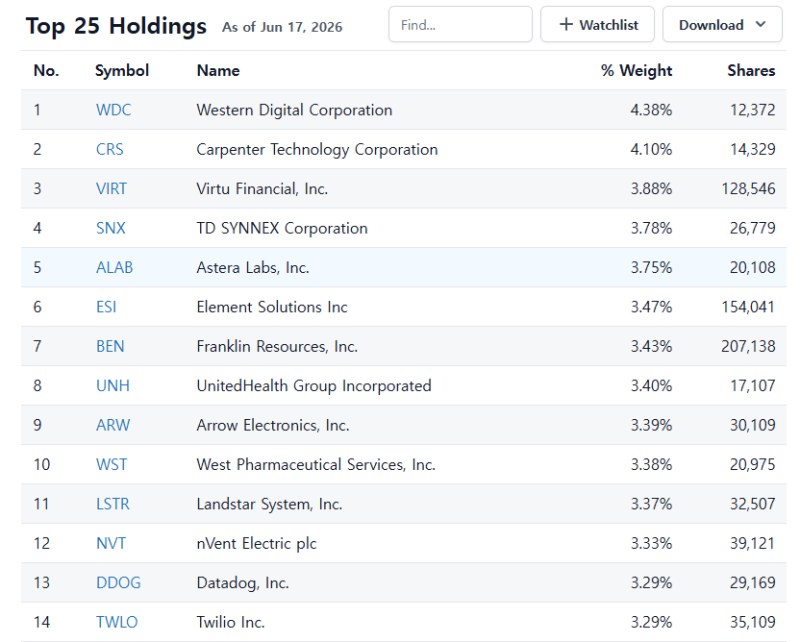The image size is (800, 642).
Task: Visit the ESI symbol link
Action: (106, 307)
